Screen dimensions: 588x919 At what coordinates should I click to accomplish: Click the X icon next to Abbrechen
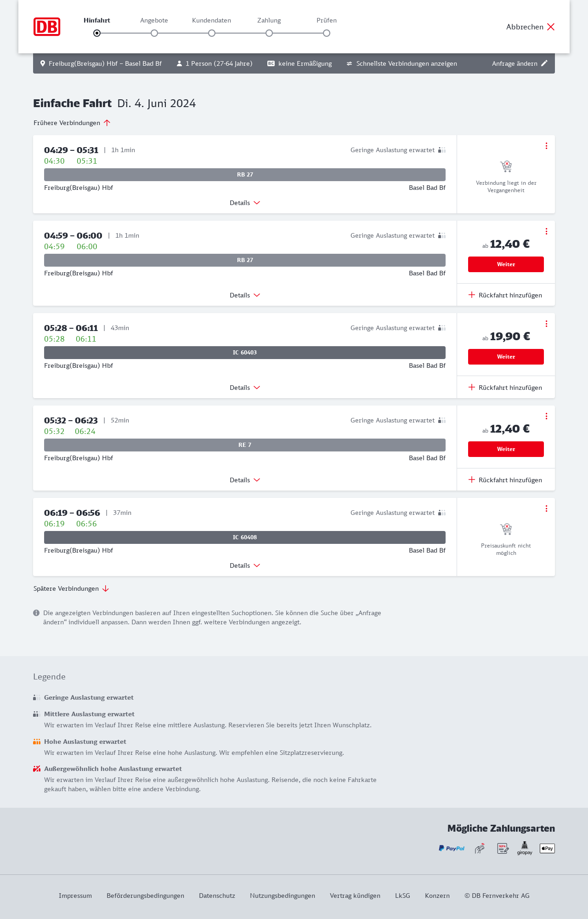click(551, 27)
